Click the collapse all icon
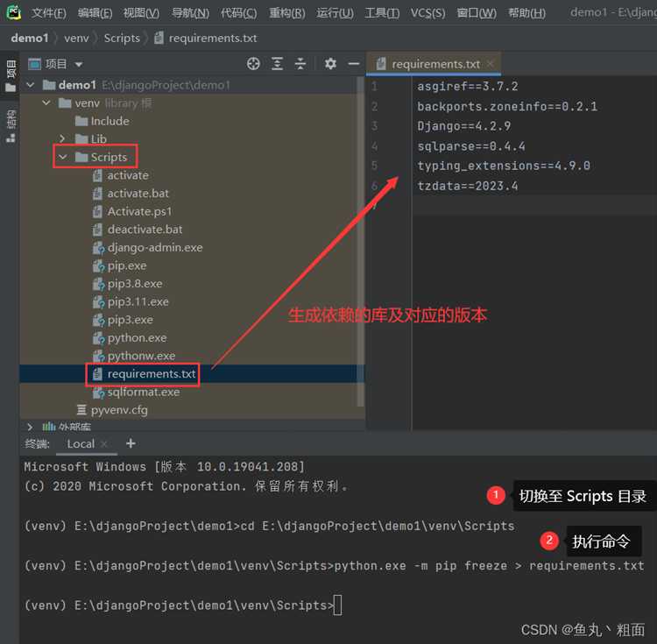Viewport: 657px width, 644px height. point(300,64)
